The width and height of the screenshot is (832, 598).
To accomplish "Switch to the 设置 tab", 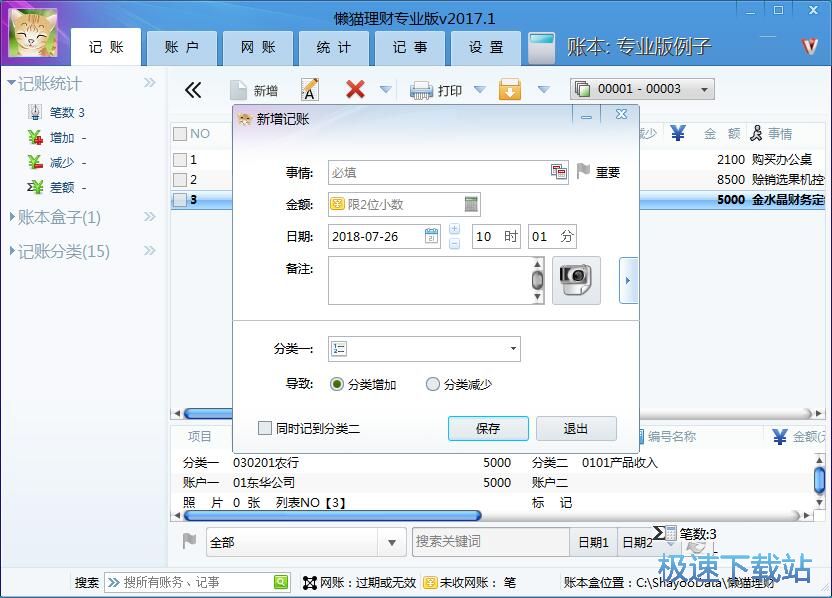I will [486, 48].
